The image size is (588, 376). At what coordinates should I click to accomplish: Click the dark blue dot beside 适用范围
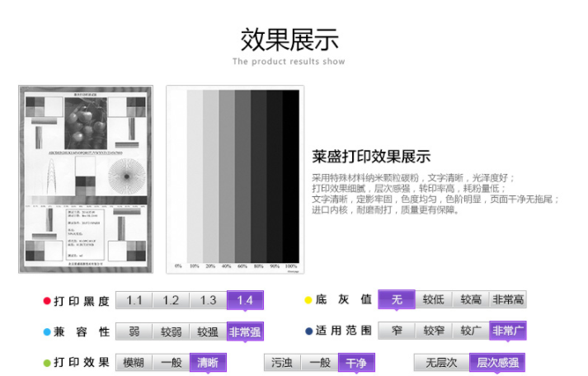click(x=309, y=331)
